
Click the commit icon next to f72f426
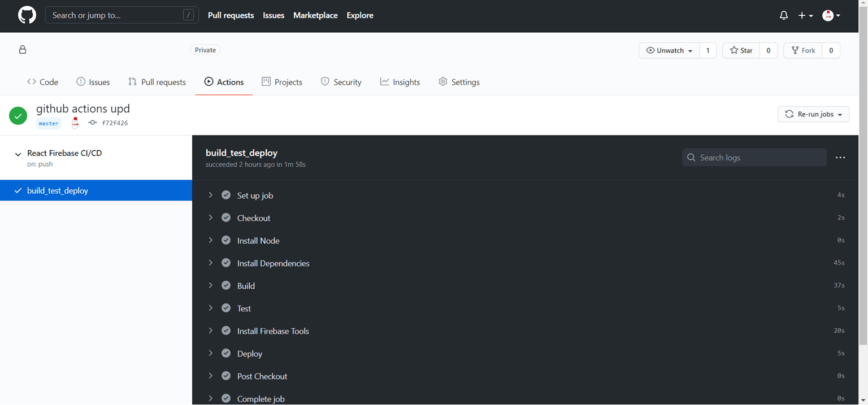92,123
